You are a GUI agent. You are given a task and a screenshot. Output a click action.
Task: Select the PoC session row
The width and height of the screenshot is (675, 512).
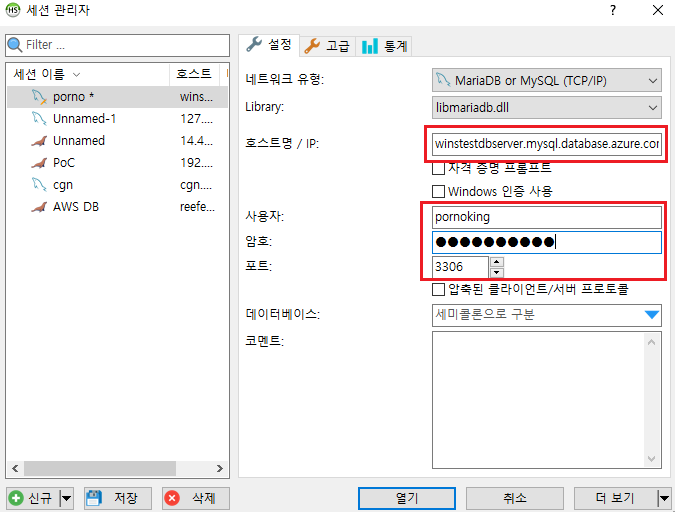[x=117, y=163]
